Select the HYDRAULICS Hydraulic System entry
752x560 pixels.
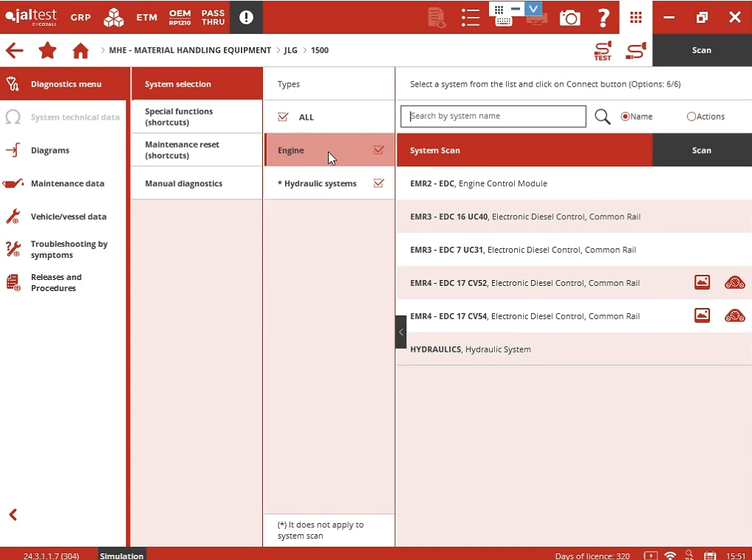click(471, 349)
